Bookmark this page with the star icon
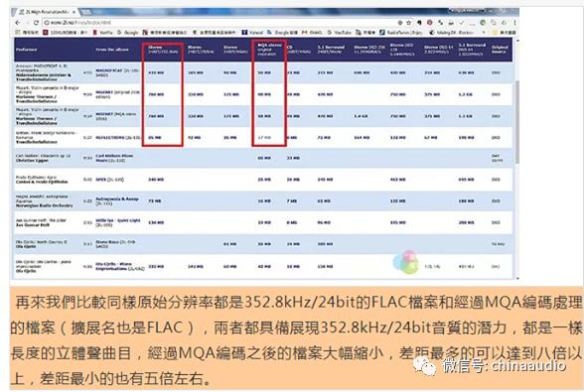The height and width of the screenshot is (392, 584). [x=408, y=23]
